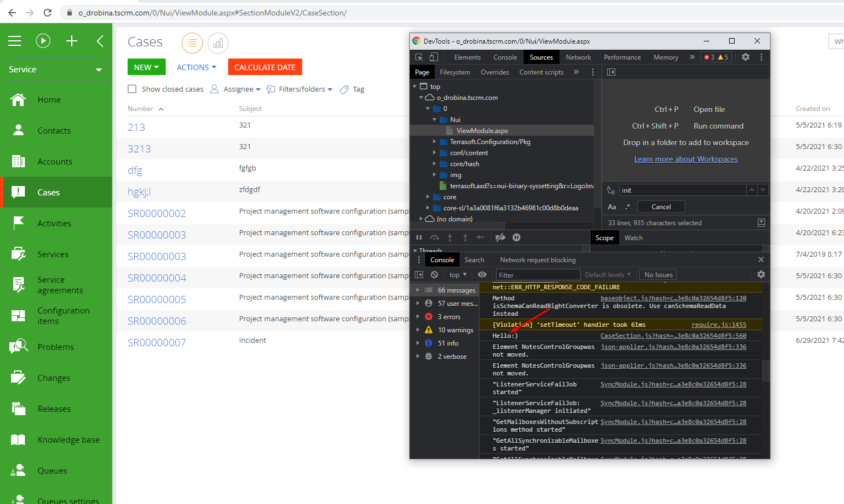Click the init search input field
This screenshot has width=844, height=504.
683,190
